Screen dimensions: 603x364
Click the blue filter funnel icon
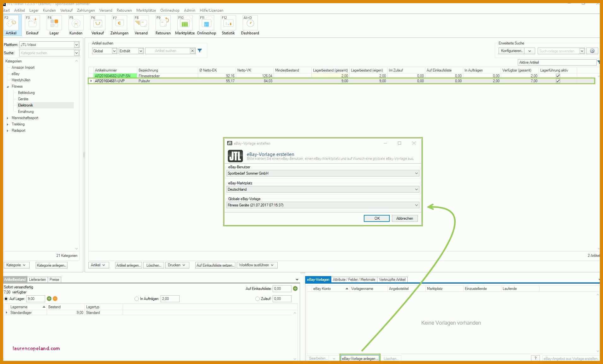(200, 51)
